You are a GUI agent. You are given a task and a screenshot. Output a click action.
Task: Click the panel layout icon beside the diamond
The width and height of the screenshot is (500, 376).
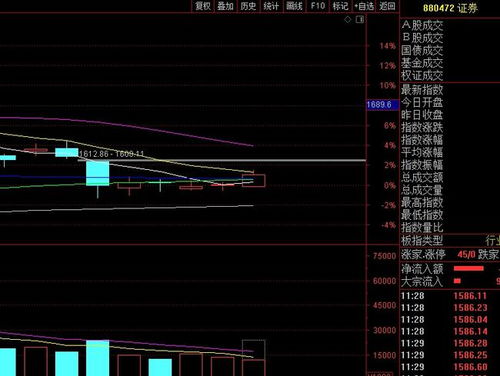coord(360,20)
